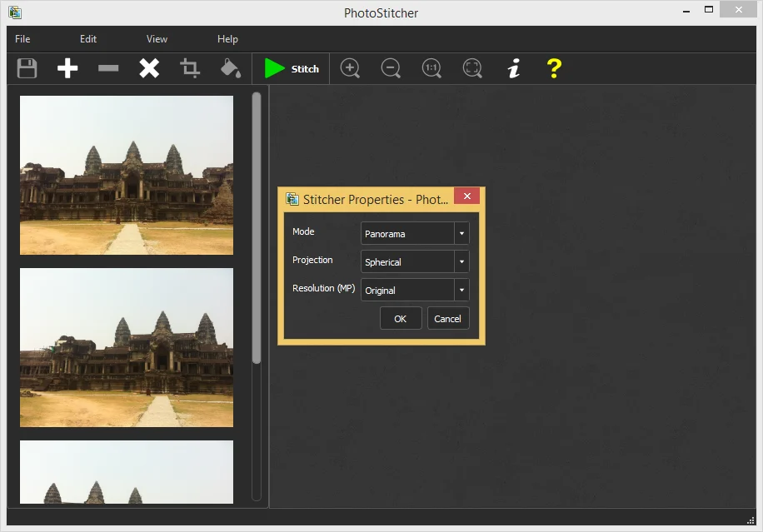Image resolution: width=763 pixels, height=532 pixels.
Task: Click the thumbnail list vertical scrollbar
Action: coord(257,227)
